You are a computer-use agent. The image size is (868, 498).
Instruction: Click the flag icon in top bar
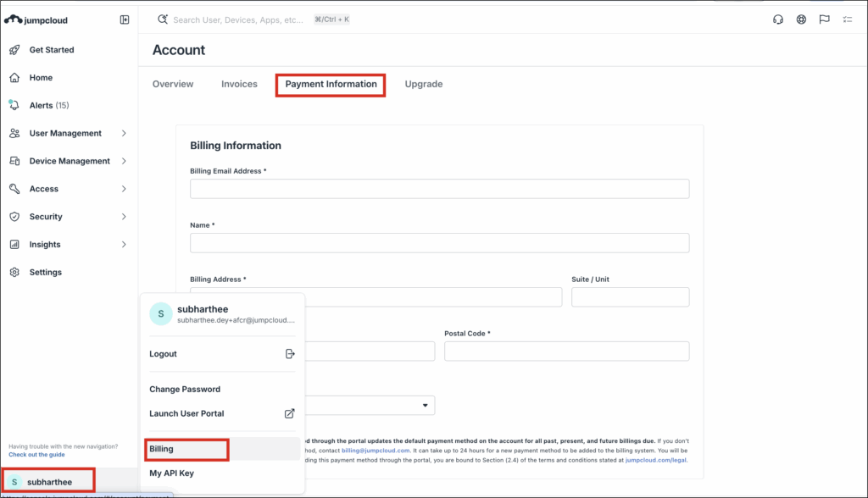(824, 20)
